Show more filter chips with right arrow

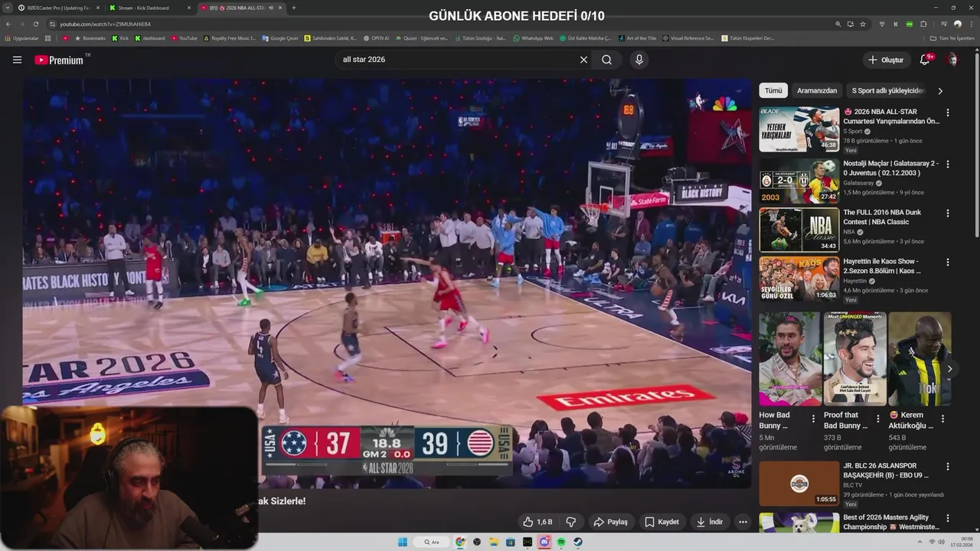tap(940, 90)
